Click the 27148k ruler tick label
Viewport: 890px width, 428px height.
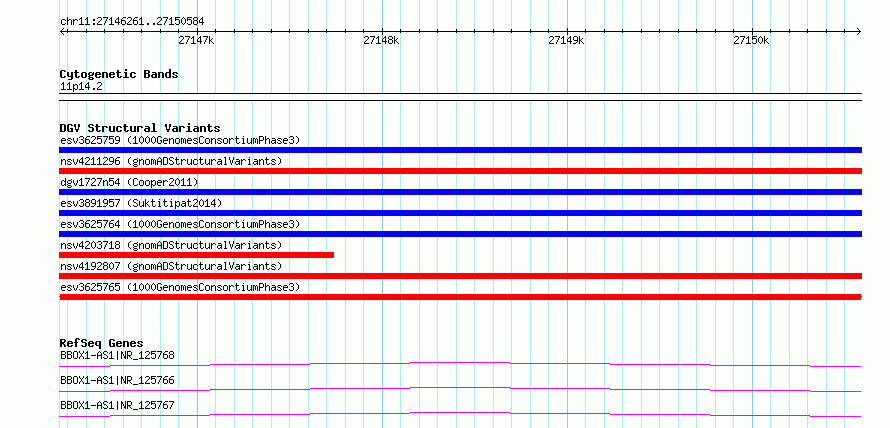[381, 40]
